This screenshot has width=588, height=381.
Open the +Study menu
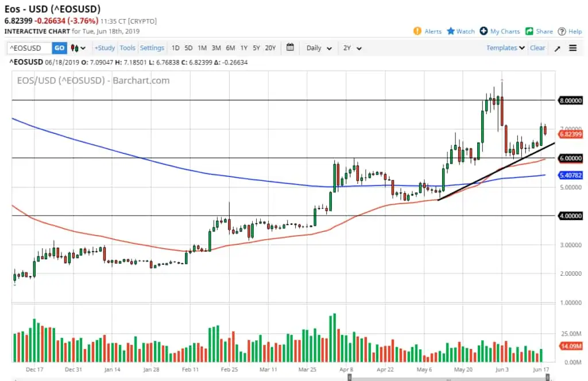tap(105, 48)
